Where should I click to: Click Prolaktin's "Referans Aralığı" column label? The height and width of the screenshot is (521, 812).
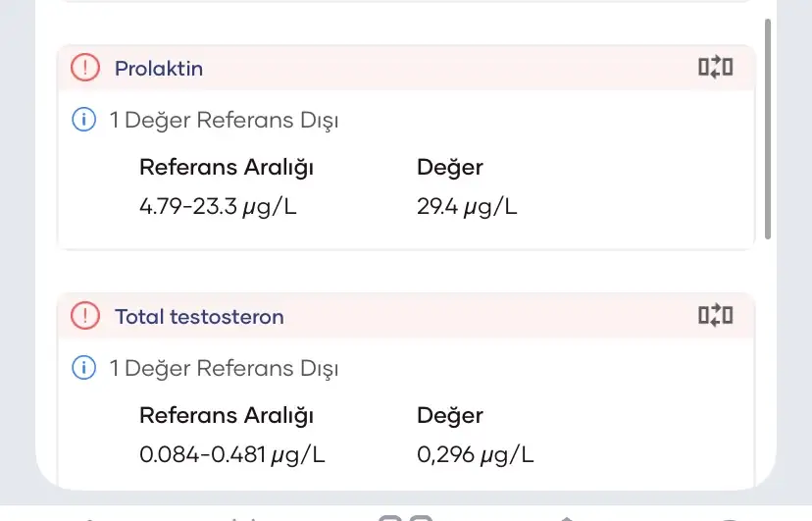(x=227, y=167)
